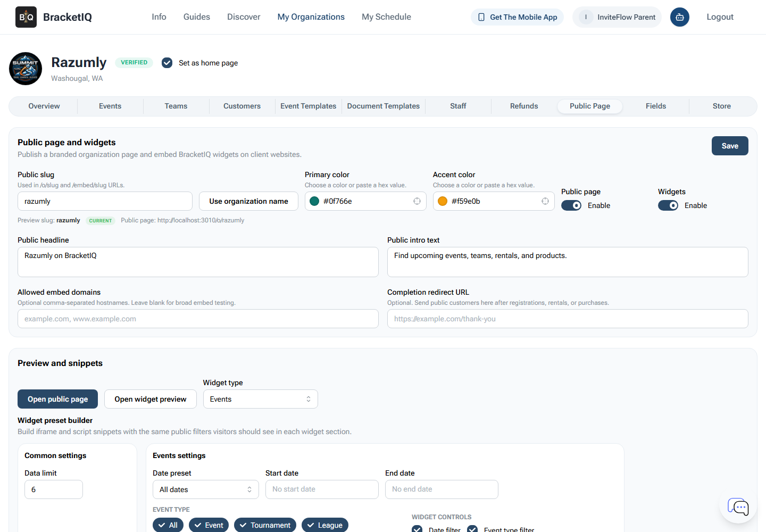The height and width of the screenshot is (532, 766).
Task: Switch to the Events tab
Action: tap(110, 106)
